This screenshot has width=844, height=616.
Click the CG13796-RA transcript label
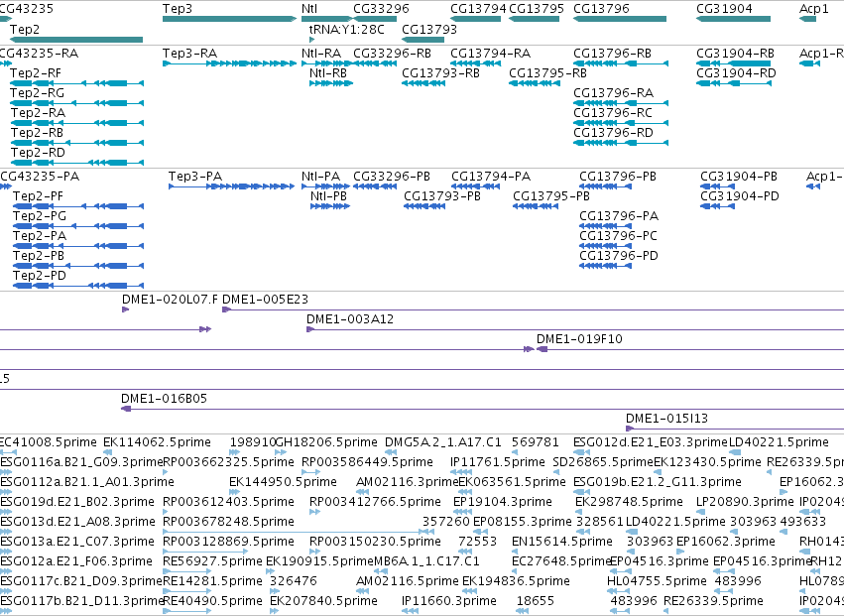[x=613, y=92]
